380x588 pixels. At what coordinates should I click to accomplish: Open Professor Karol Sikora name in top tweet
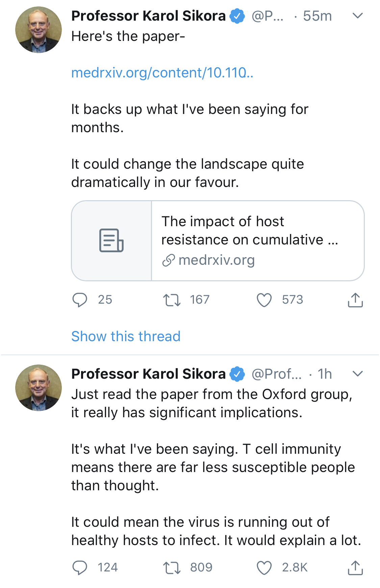tap(148, 16)
